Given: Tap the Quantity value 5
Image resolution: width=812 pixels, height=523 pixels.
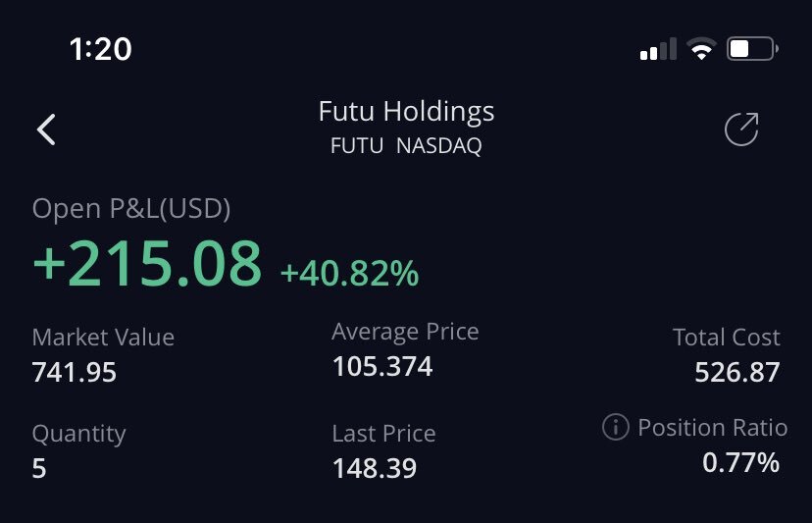Looking at the screenshot, I should [39, 468].
